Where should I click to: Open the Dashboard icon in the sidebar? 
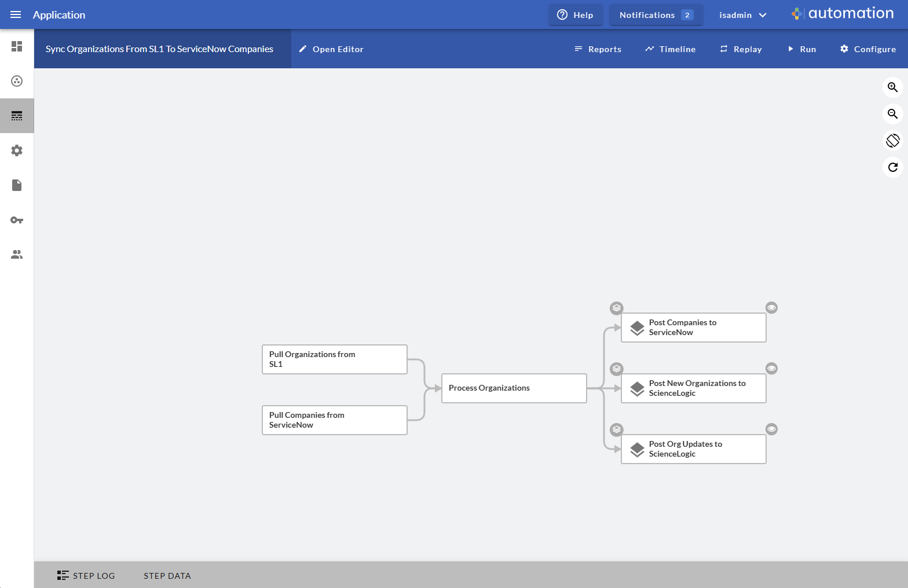tap(17, 46)
